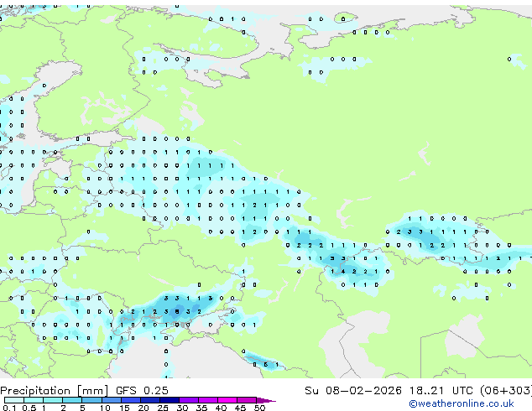Click the 25 to 30 mm legend swatch

pyautogui.click(x=169, y=400)
